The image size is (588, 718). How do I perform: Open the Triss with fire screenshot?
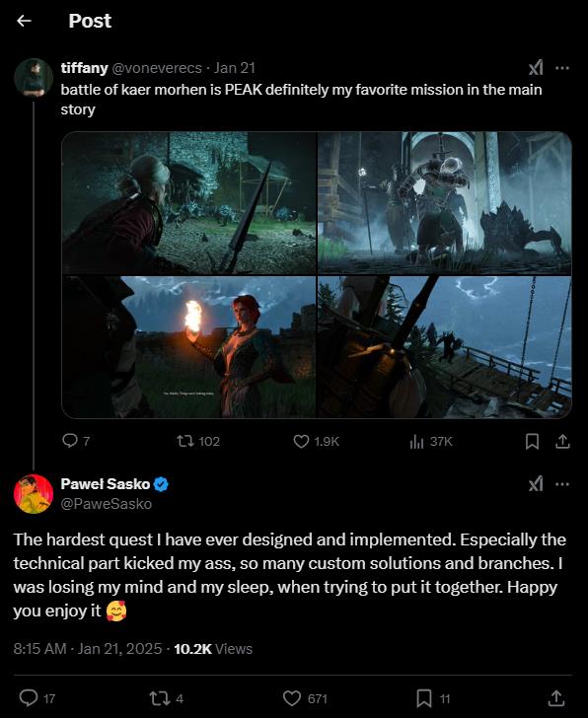pos(188,347)
